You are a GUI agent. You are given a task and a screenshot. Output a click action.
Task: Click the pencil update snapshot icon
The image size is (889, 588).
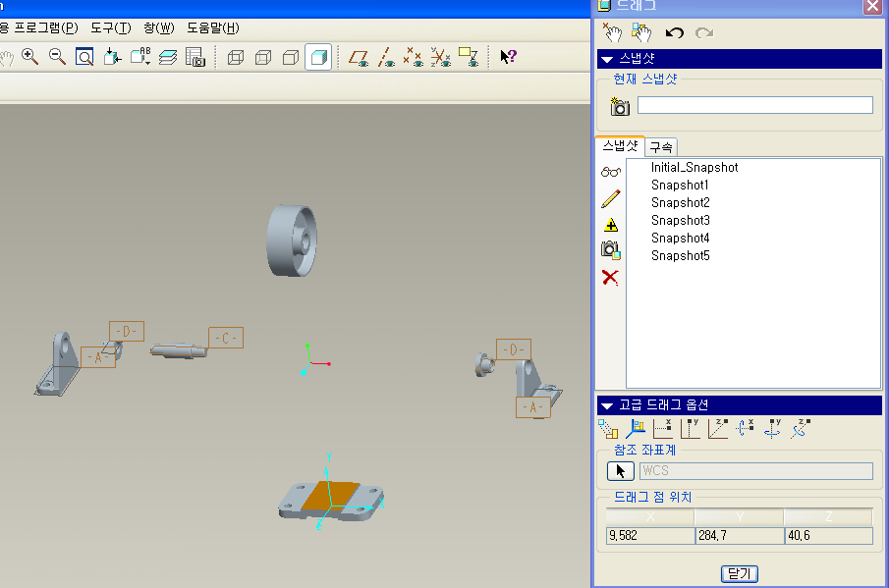(x=610, y=198)
